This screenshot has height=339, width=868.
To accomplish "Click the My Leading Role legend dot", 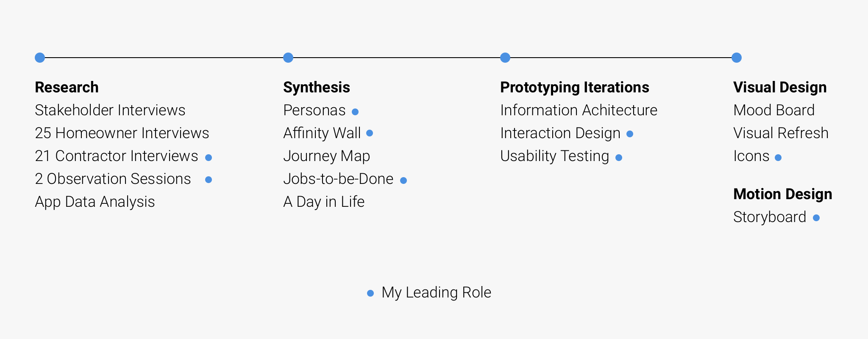I will [x=370, y=293].
